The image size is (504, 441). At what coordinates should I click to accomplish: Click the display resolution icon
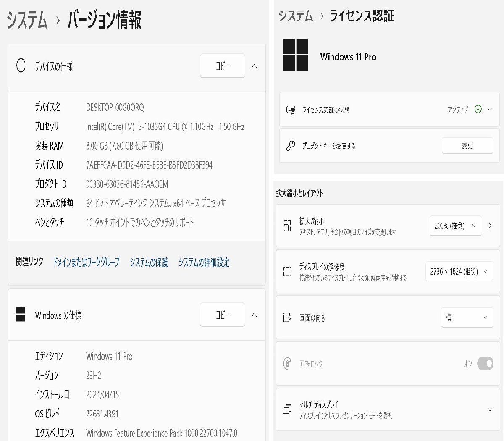coord(287,272)
